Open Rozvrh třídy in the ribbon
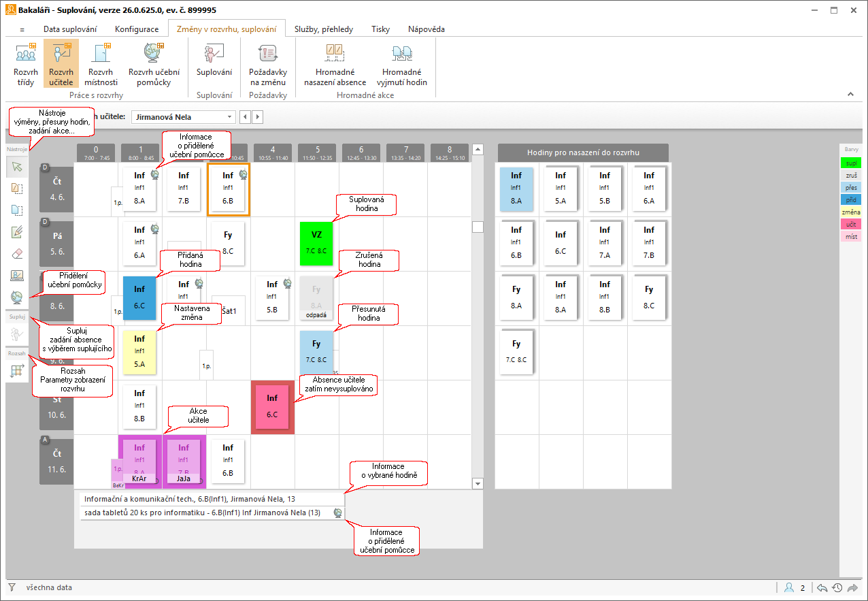 click(x=26, y=63)
